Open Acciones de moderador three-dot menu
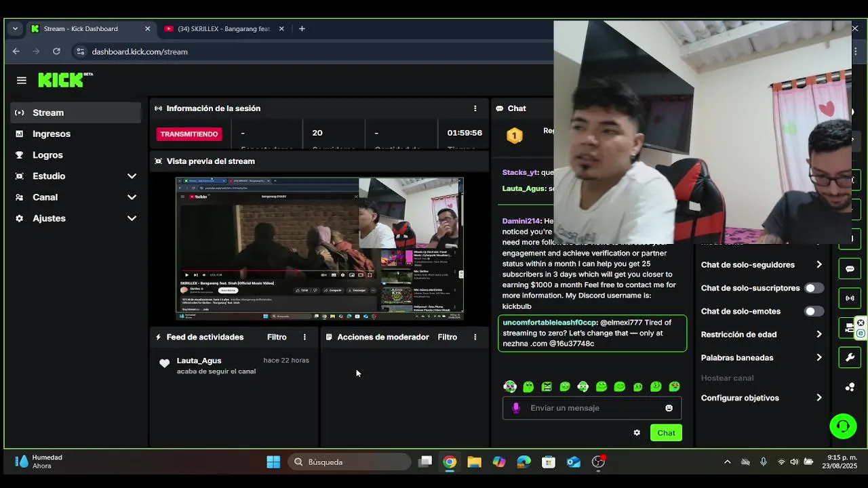868x488 pixels. coord(475,337)
